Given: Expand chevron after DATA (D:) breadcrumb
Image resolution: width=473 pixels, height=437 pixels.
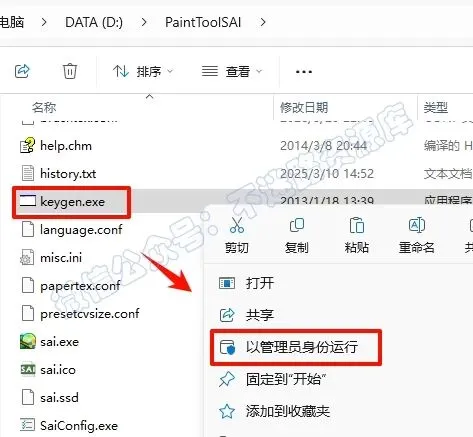Looking at the screenshot, I should tap(144, 22).
